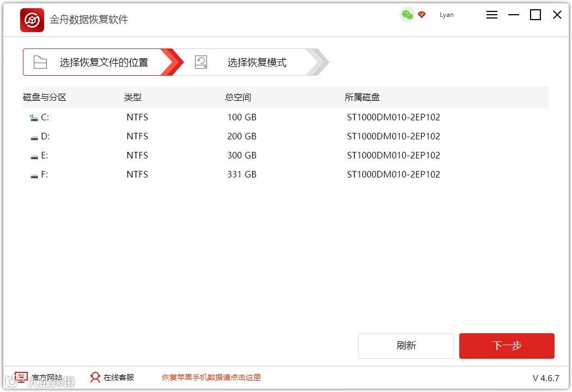Click the title 金舟数据恢复软件
Screen dimensions: 572x392
(89, 19)
